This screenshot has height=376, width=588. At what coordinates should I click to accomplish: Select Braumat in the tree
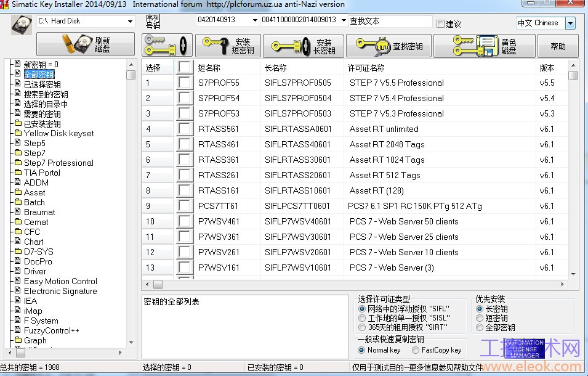(x=39, y=212)
